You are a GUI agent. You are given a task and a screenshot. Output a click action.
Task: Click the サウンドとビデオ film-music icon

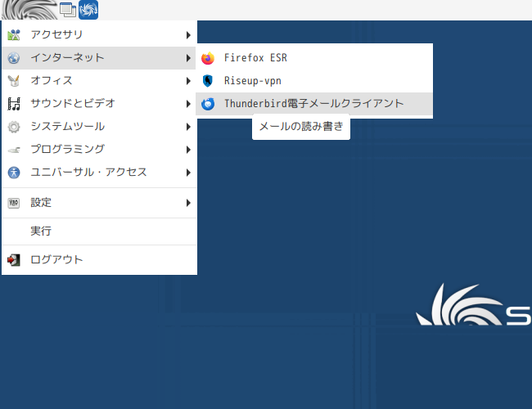pos(14,104)
